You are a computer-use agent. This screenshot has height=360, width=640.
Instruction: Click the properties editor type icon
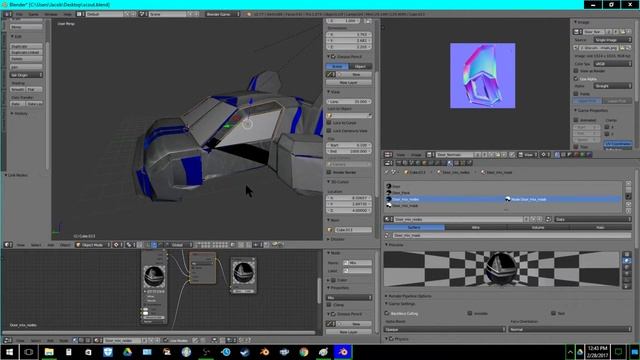point(389,163)
